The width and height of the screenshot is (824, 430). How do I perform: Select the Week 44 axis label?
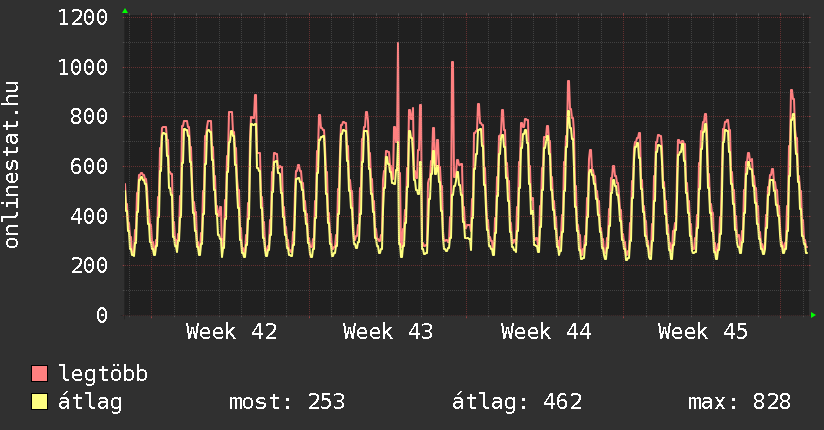point(546,332)
